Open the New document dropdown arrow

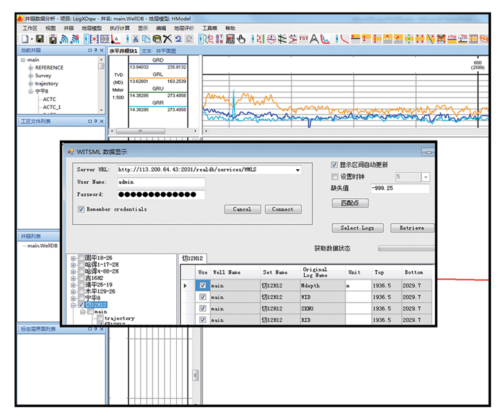(32, 40)
